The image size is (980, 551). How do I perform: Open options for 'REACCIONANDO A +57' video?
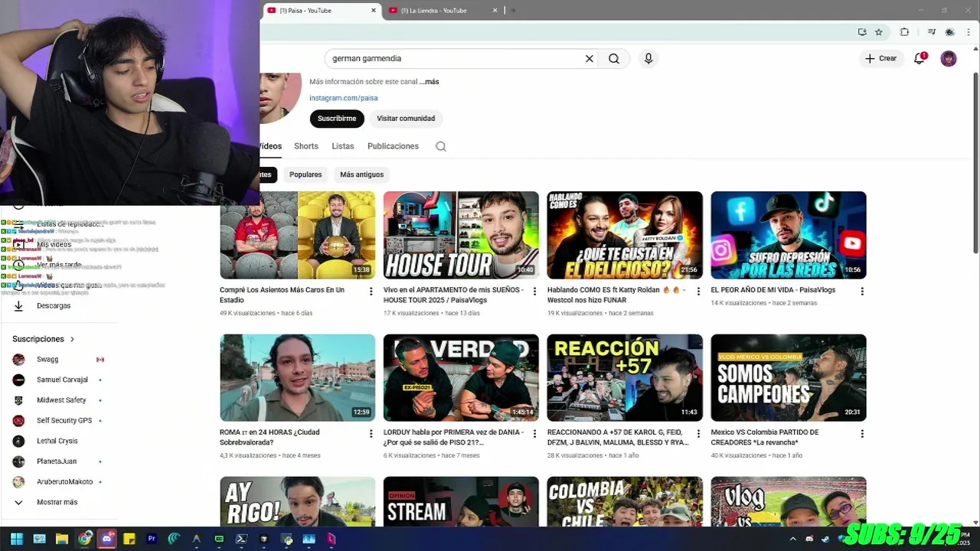698,434
